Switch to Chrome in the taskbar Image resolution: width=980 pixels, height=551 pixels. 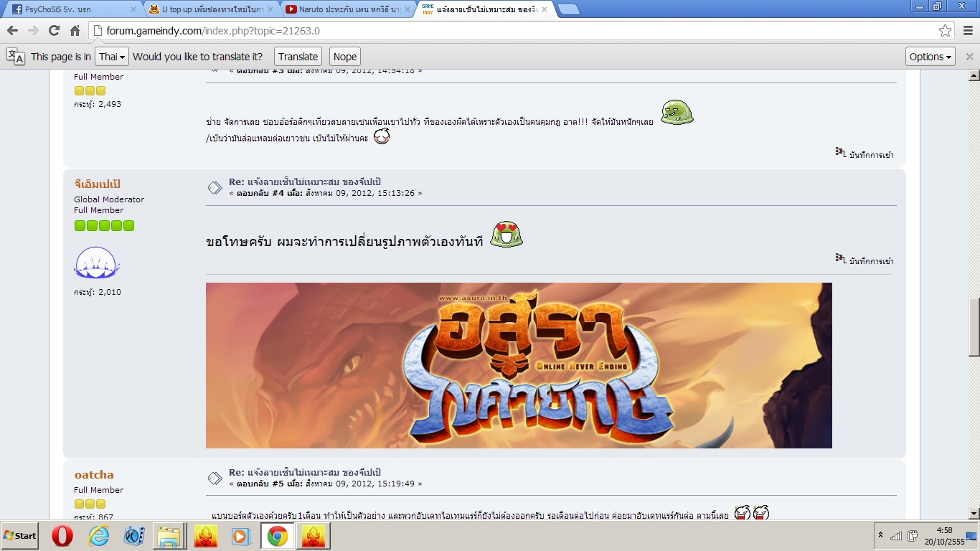coord(278,536)
